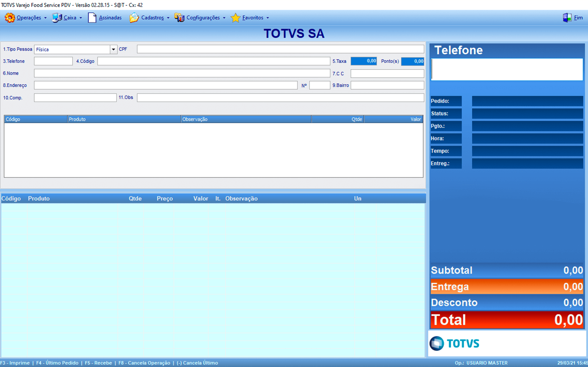Click the Favoritos star icon
Screen dimensions: 588x367
click(235, 18)
